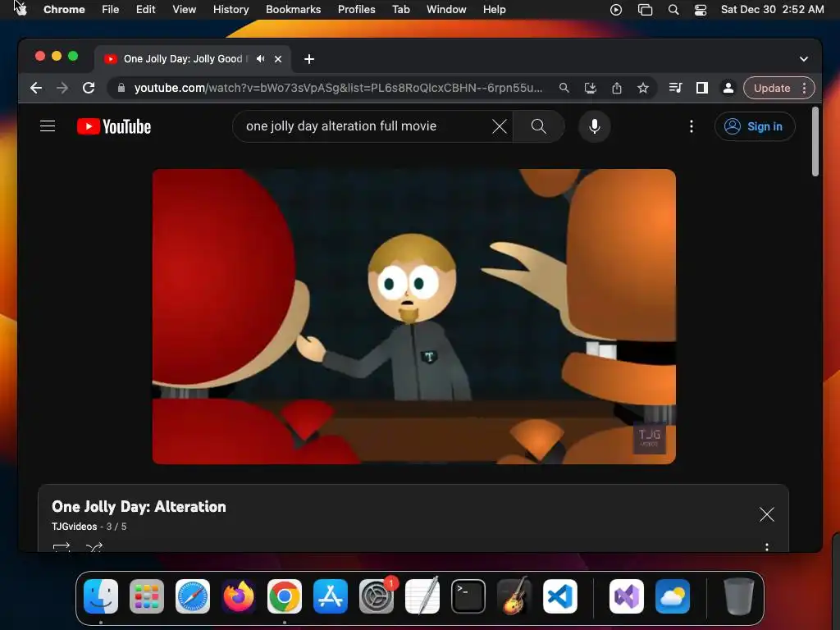Open the View menu
This screenshot has height=630, width=840.
click(184, 10)
